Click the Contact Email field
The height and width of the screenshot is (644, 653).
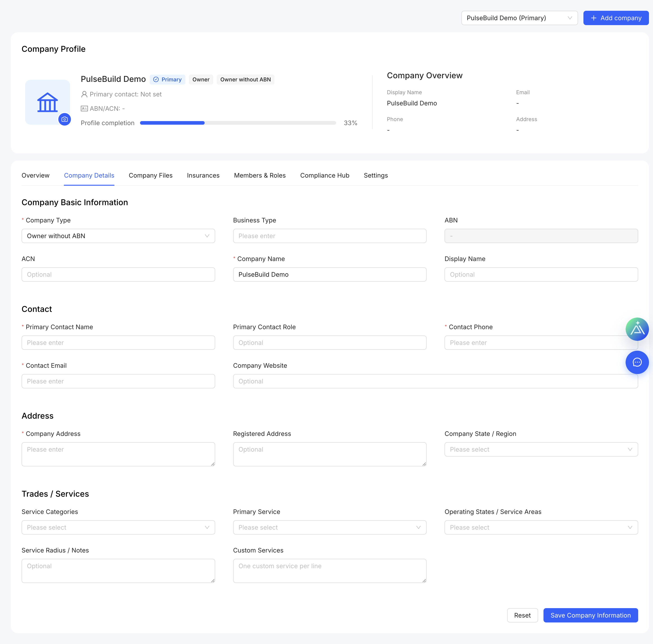pos(118,381)
